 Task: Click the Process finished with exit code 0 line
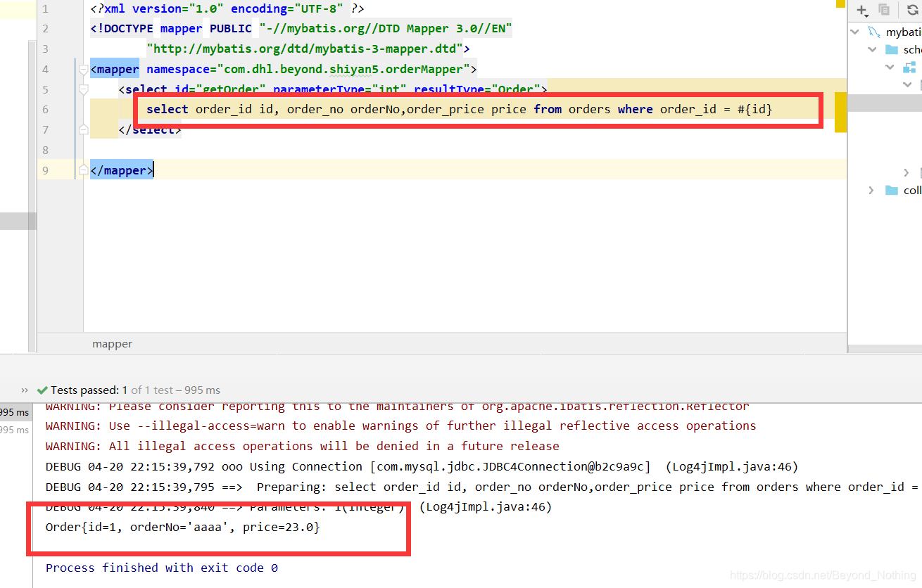pyautogui.click(x=162, y=568)
